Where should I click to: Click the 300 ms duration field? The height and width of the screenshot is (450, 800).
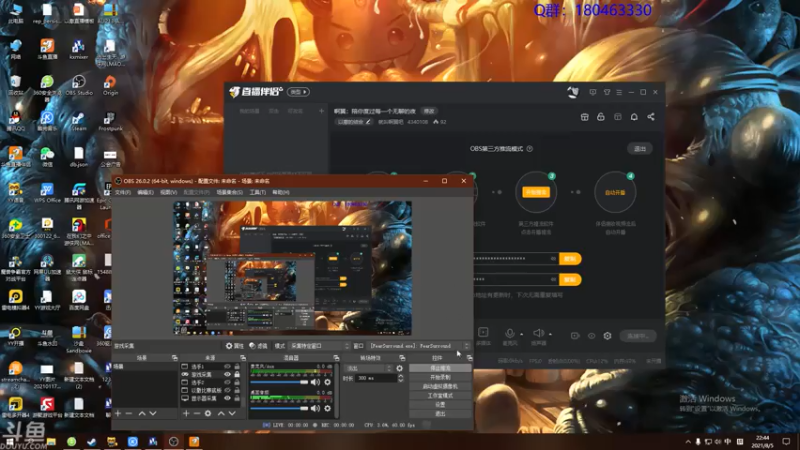click(x=376, y=378)
